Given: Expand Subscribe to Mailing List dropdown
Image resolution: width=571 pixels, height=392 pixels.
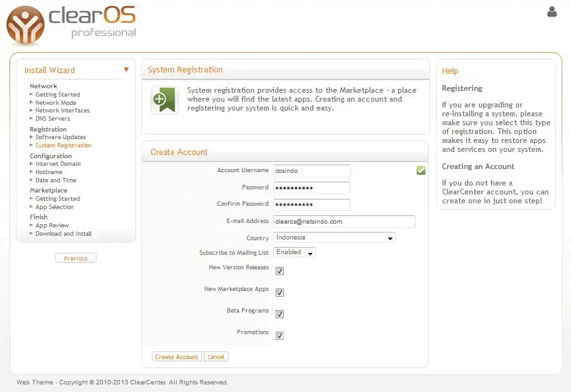Looking at the screenshot, I should tap(295, 252).
